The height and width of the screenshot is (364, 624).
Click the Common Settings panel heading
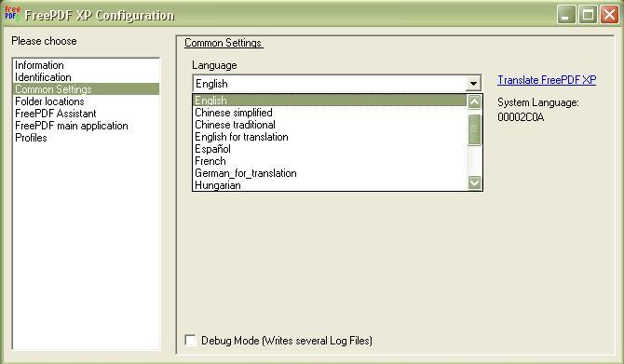tap(223, 43)
